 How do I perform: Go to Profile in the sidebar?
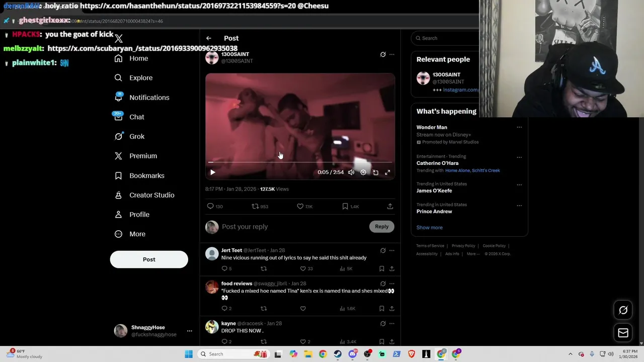pos(132,215)
